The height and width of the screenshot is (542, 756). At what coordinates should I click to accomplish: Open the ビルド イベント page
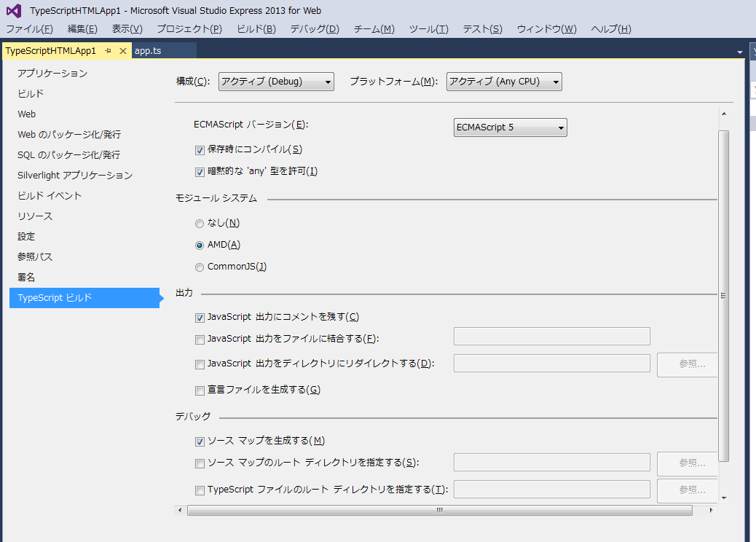[50, 196]
